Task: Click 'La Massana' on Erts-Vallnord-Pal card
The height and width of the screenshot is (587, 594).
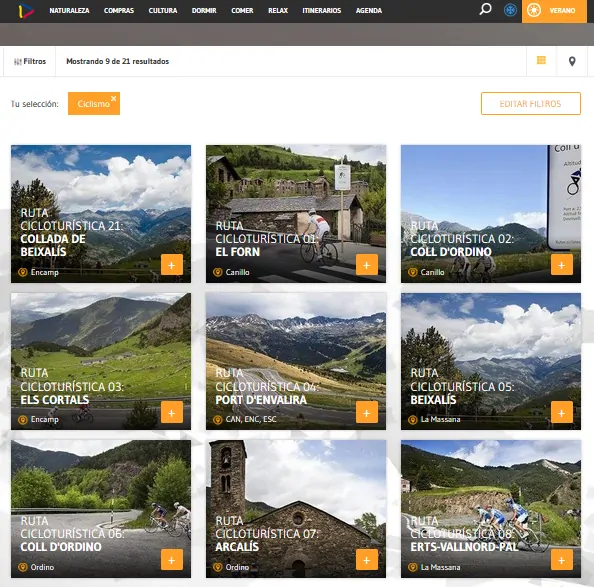Action: (441, 567)
